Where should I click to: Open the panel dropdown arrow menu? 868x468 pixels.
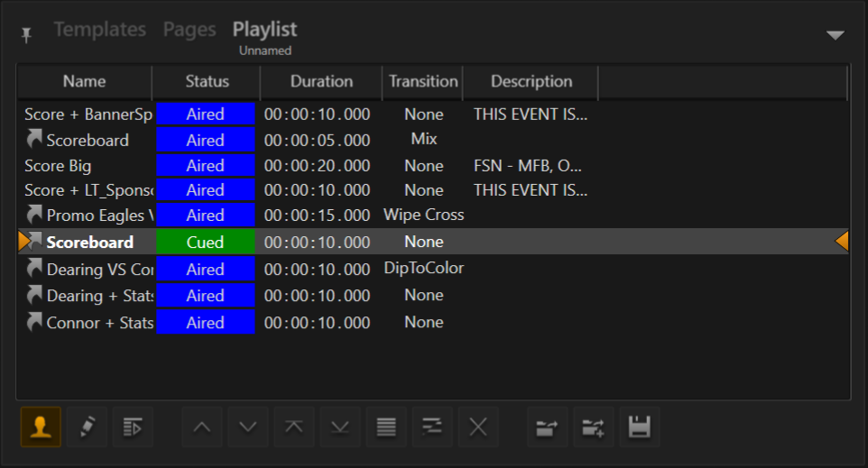pyautogui.click(x=836, y=35)
